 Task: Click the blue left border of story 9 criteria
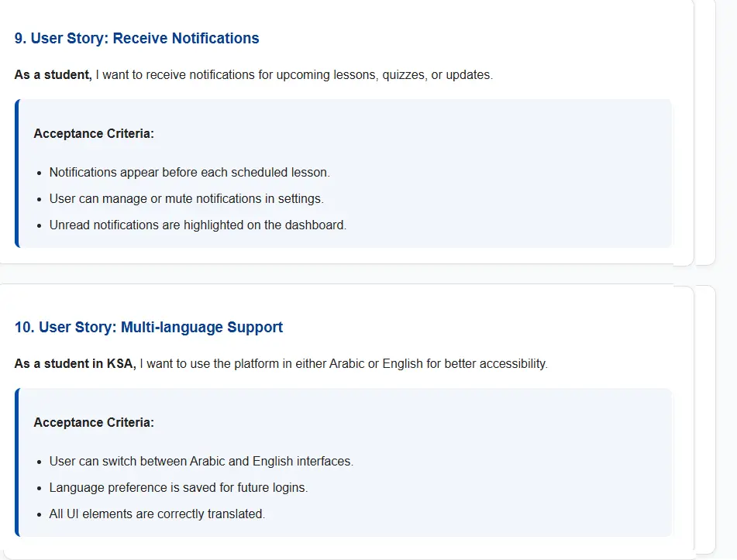[16, 173]
